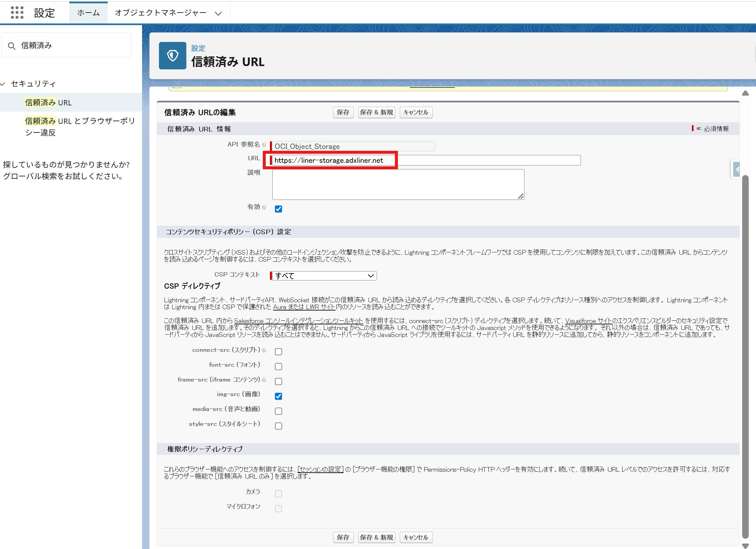Uncheck the 有効 checkbox
This screenshot has width=756, height=549.
[x=278, y=209]
